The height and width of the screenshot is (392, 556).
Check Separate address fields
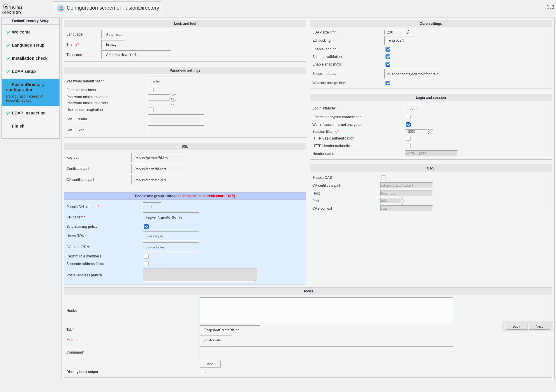pyautogui.click(x=146, y=264)
